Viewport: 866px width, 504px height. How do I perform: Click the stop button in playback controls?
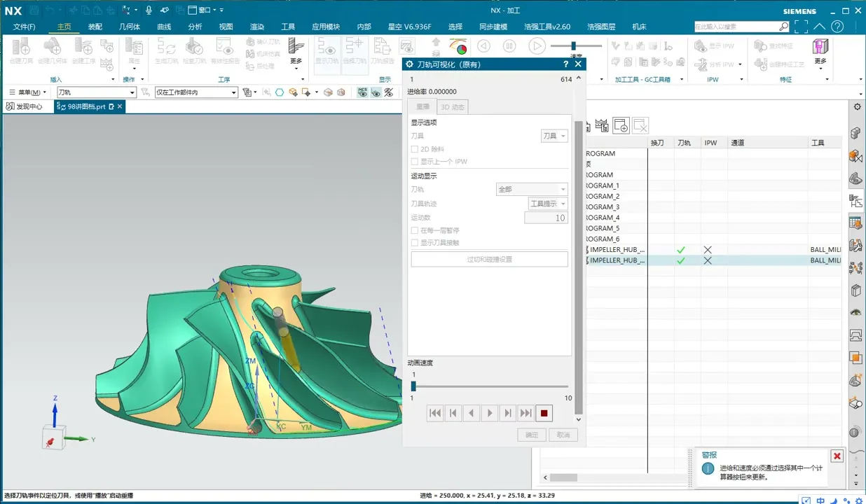[543, 414]
